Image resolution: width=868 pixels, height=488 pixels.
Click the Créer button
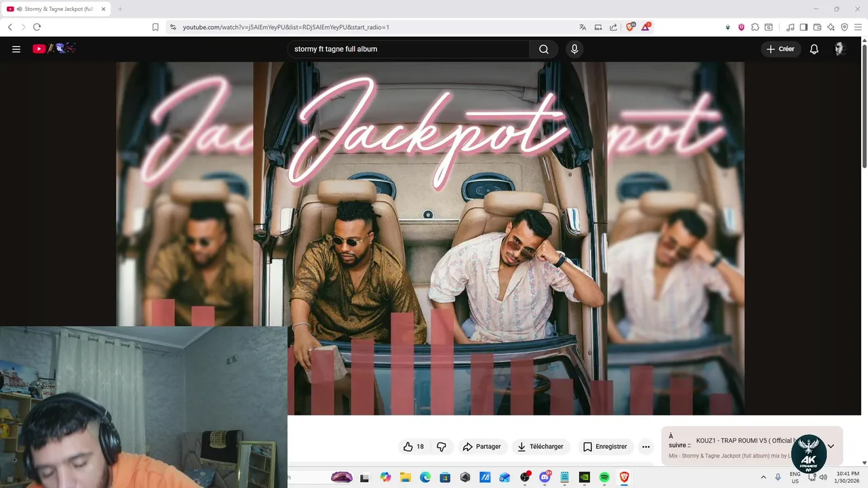[x=781, y=49]
